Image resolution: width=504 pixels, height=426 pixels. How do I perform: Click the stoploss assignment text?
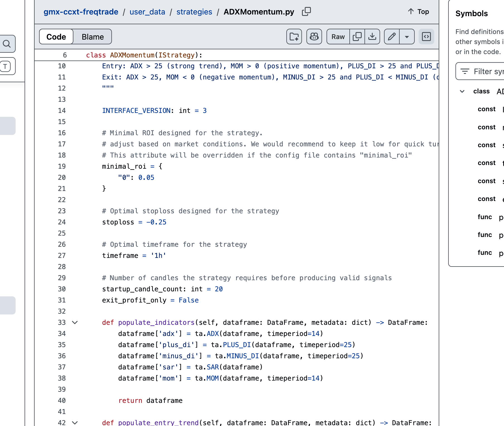(x=134, y=222)
